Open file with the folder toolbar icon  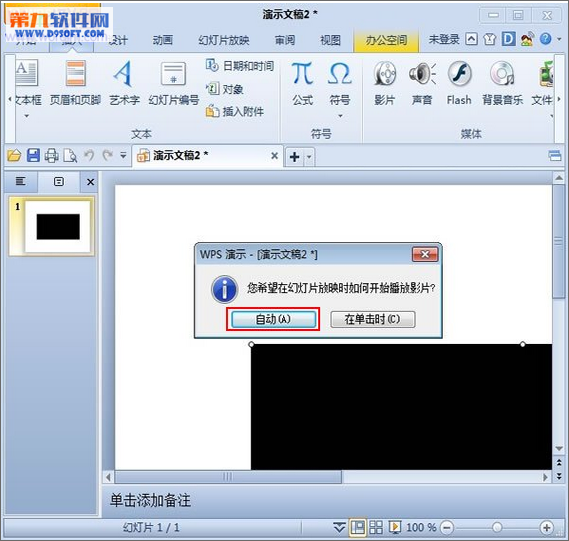(14, 156)
